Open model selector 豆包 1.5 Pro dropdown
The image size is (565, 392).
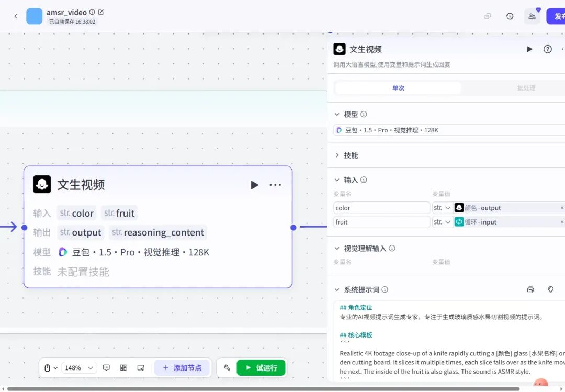[449, 130]
